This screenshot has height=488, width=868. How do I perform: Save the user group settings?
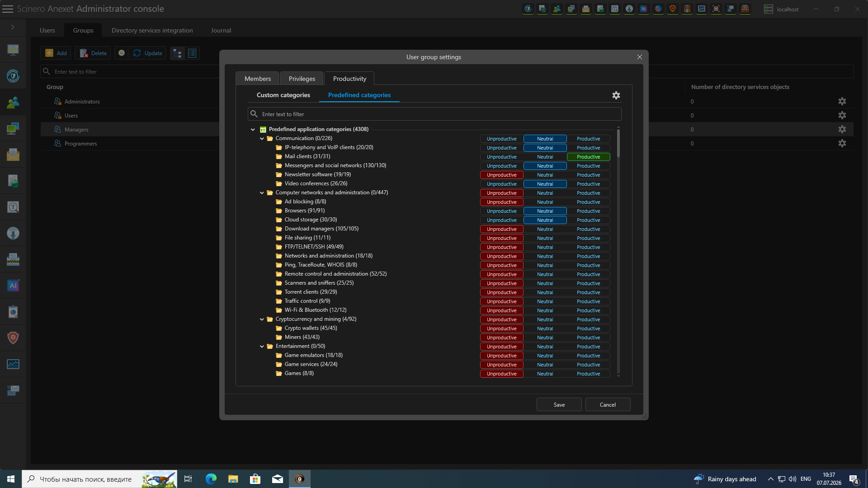click(559, 404)
